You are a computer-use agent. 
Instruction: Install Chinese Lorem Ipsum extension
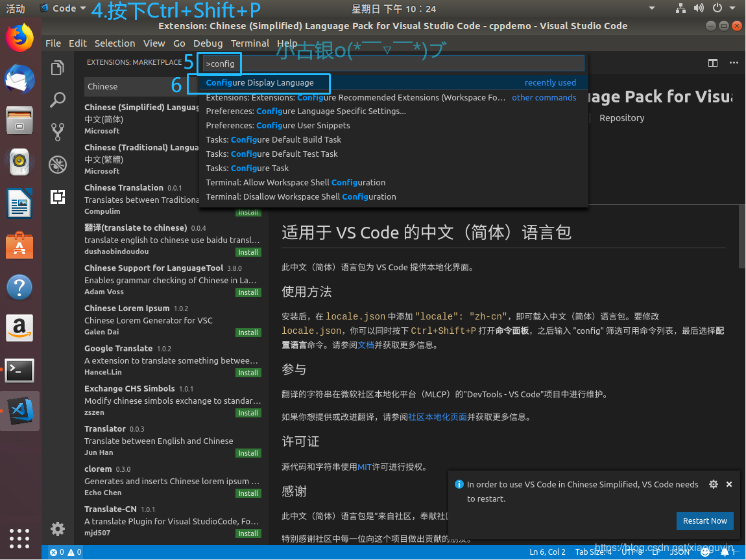[248, 332]
